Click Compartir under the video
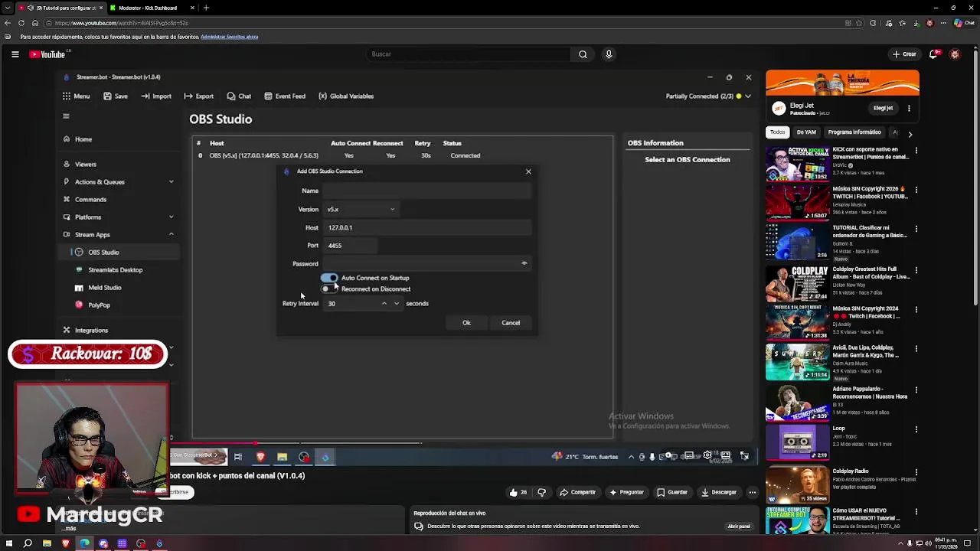The image size is (980, 551). click(577, 493)
